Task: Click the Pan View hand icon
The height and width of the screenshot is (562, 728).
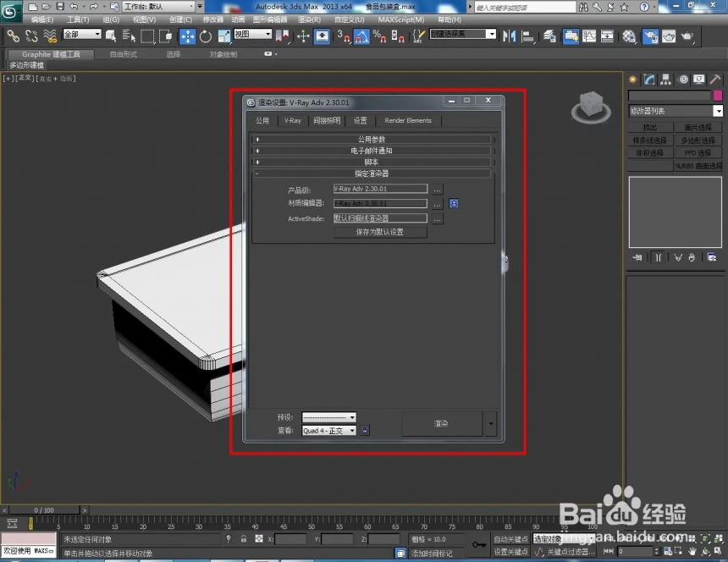Action: (692, 551)
